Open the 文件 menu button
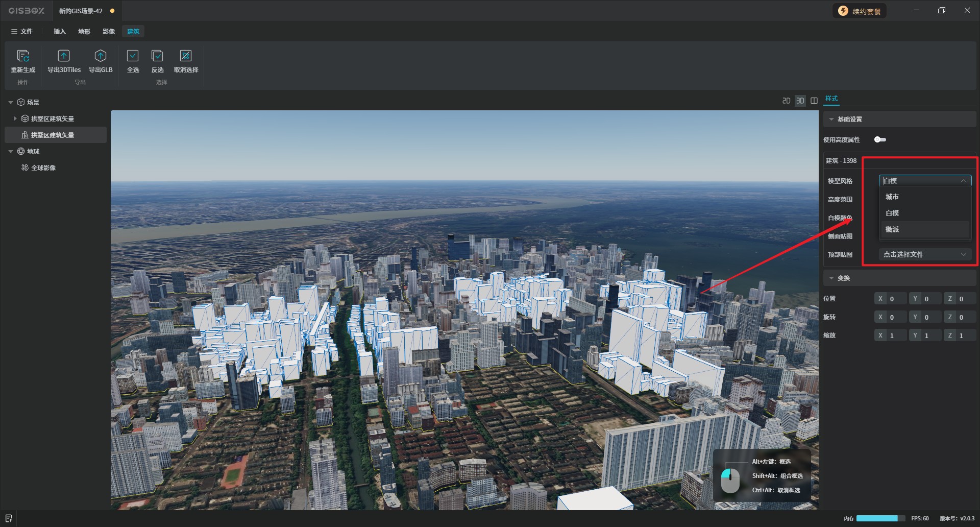 [22, 32]
